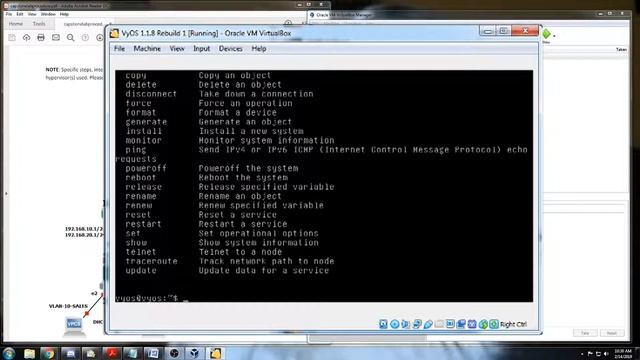This screenshot has height=360, width=640.
Task: Click the VYOS computer icon in PDF diagram
Action: (x=74, y=325)
